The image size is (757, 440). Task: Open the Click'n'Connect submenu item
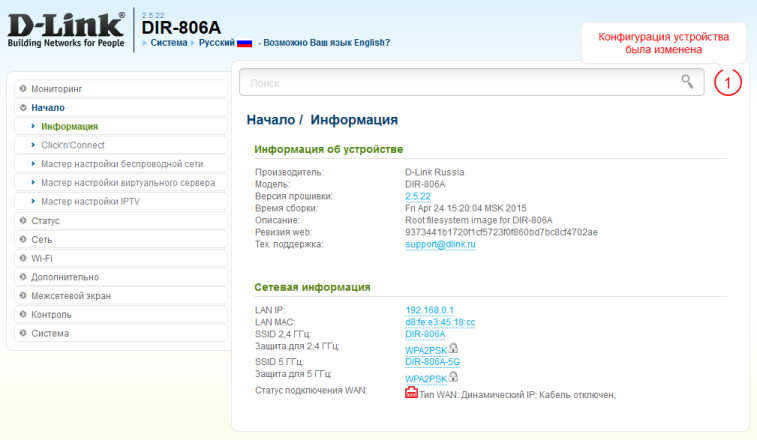(121, 145)
